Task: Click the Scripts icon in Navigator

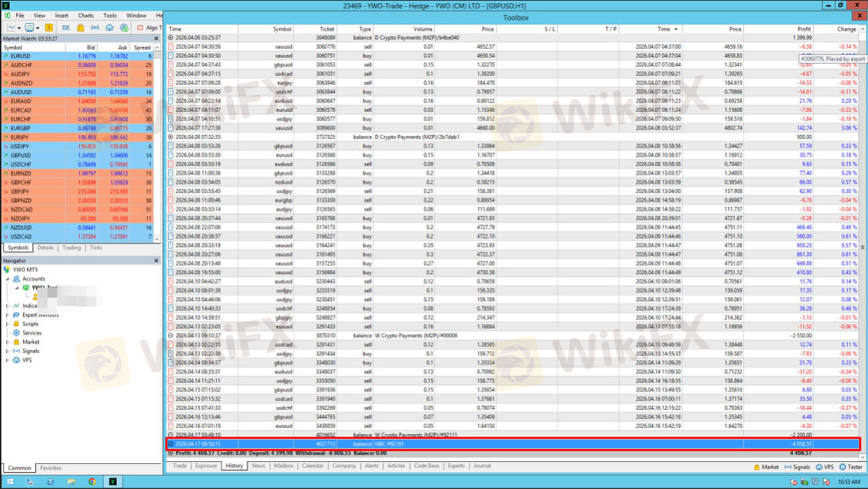Action: (18, 324)
